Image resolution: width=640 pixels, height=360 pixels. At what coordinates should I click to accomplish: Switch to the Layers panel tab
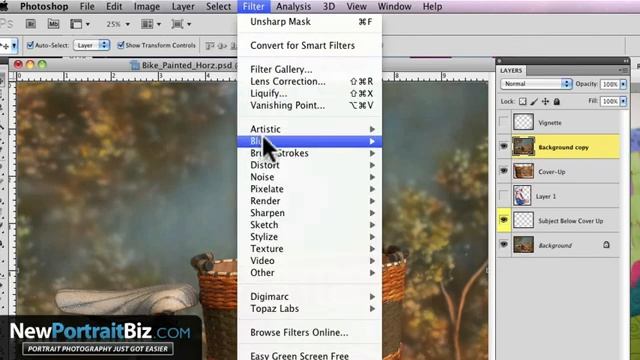point(511,70)
